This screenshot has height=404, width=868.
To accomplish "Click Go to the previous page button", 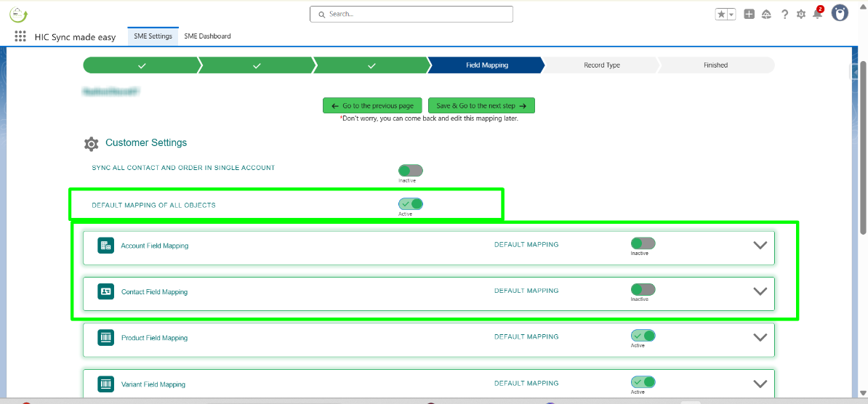I will 372,106.
